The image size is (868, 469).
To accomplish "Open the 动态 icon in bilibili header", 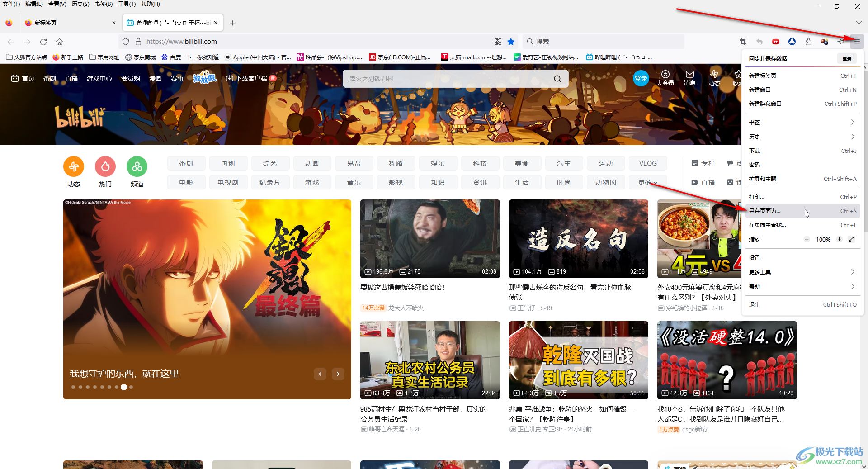I will [x=714, y=78].
